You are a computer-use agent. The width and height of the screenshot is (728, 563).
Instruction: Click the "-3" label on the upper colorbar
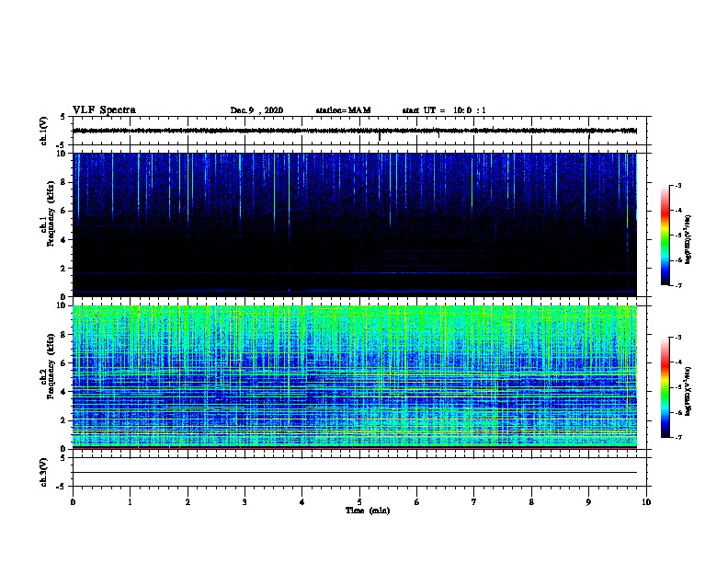click(x=678, y=185)
